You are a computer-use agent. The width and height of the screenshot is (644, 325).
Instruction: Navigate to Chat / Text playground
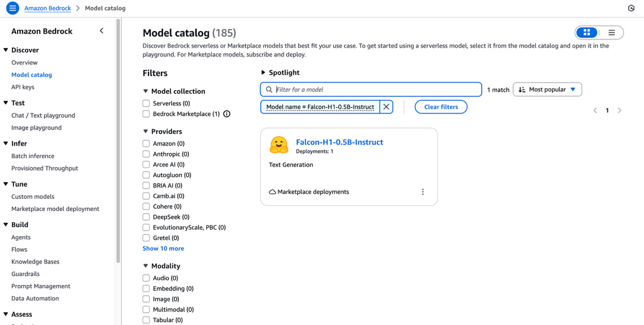click(44, 115)
